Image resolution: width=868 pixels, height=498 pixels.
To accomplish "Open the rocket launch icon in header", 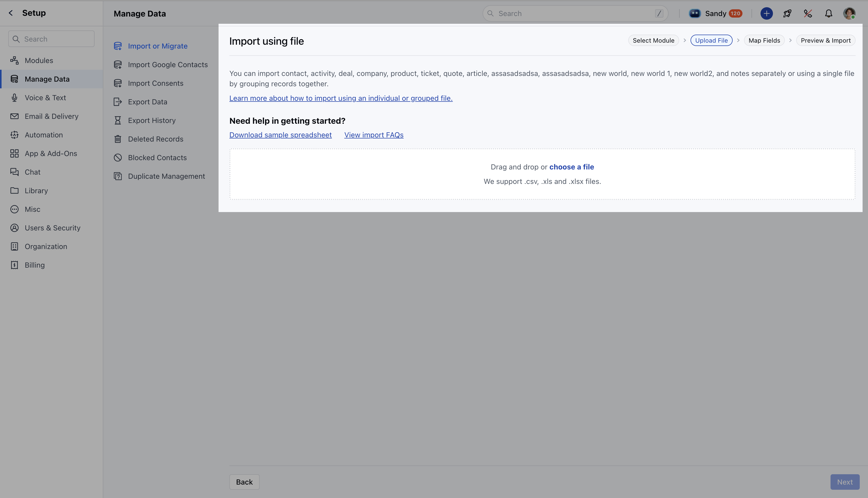I will (x=787, y=13).
